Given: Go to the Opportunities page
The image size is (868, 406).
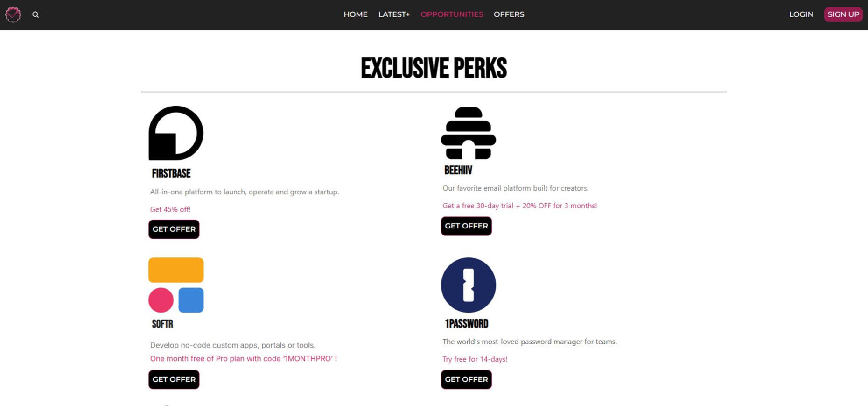Looking at the screenshot, I should 452,14.
